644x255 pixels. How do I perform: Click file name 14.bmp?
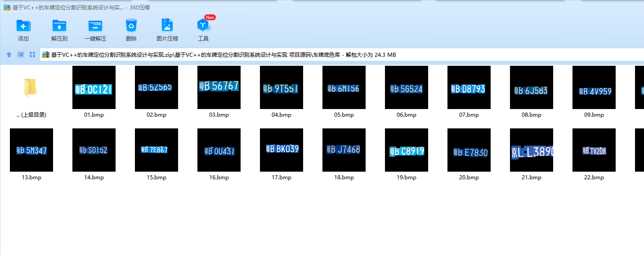pyautogui.click(x=94, y=178)
